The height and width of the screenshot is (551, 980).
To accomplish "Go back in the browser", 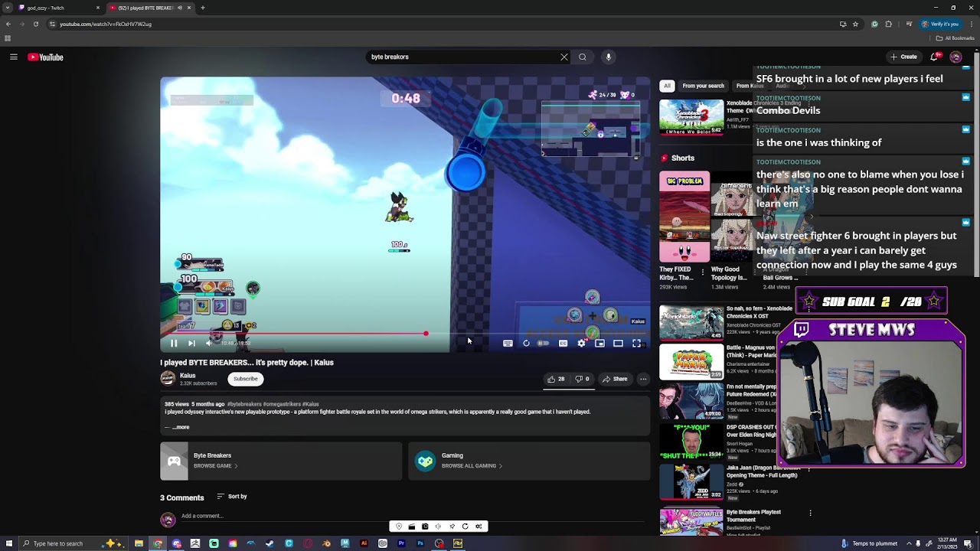I will click(8, 24).
